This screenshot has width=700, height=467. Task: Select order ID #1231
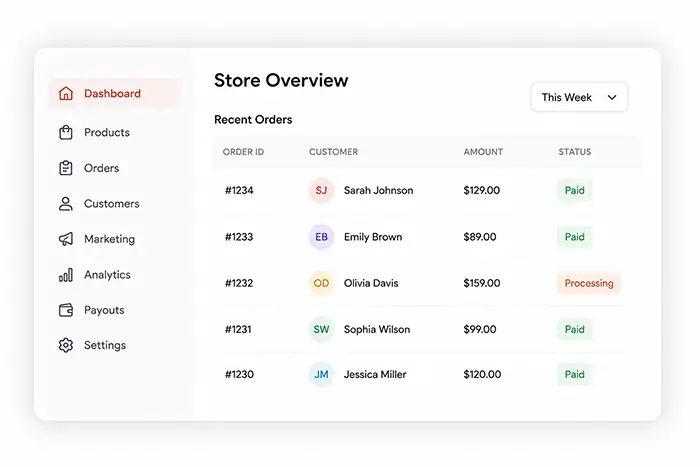click(x=238, y=329)
